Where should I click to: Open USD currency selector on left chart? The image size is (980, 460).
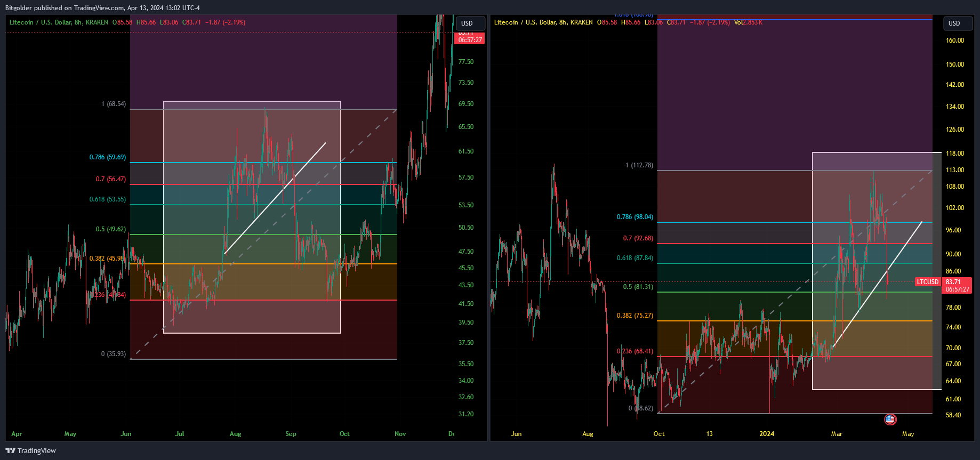coord(471,23)
